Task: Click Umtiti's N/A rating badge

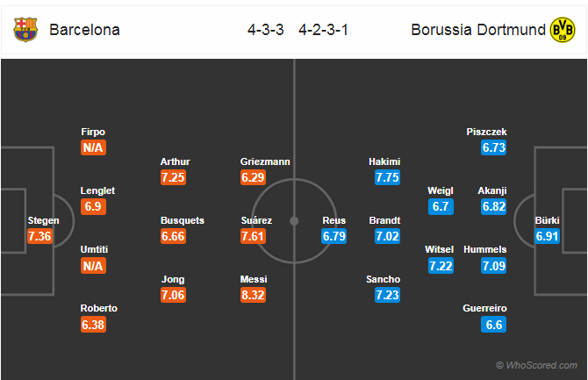Action: (93, 266)
